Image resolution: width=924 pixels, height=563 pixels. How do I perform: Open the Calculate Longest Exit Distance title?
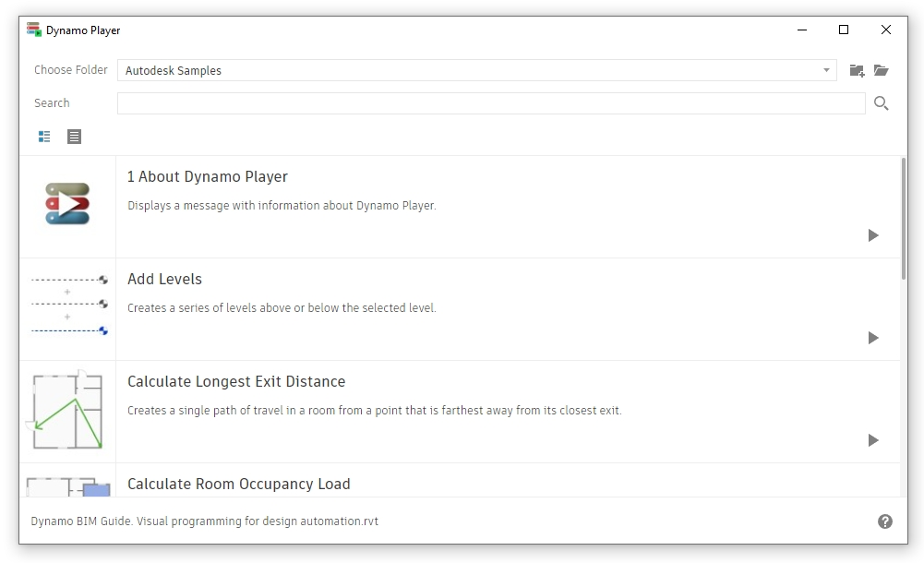click(235, 381)
